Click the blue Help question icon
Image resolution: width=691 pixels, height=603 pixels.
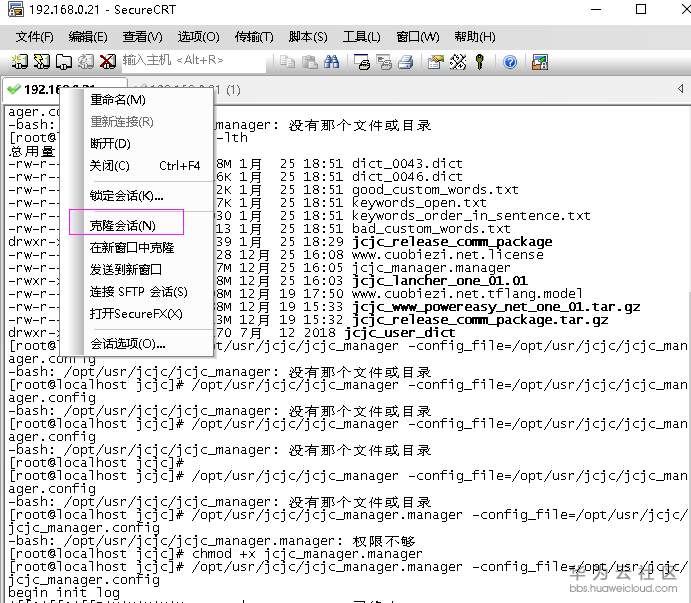(510, 62)
